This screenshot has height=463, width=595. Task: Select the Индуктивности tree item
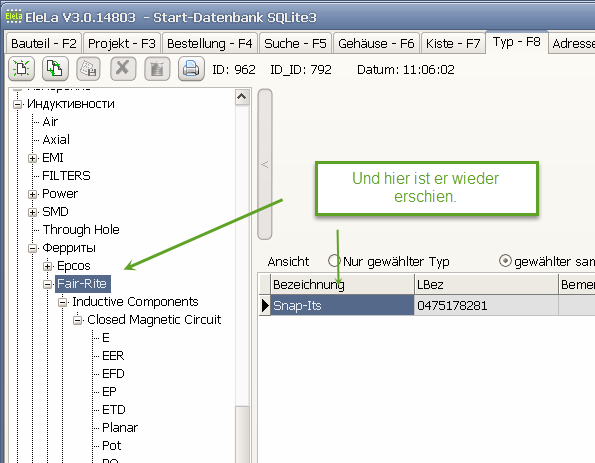click(71, 103)
